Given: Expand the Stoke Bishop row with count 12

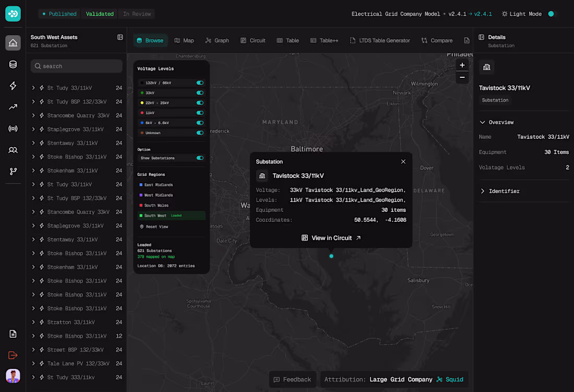Looking at the screenshot, I should 33,336.
